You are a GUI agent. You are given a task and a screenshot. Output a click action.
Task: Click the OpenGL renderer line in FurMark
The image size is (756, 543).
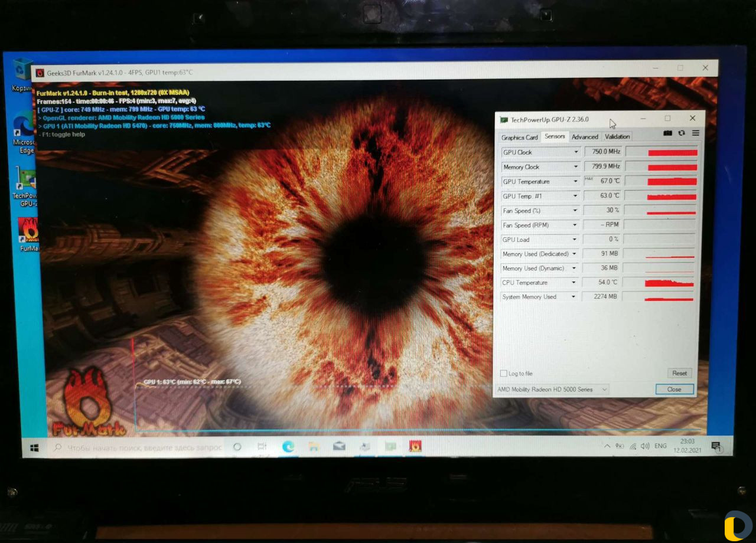coord(121,117)
